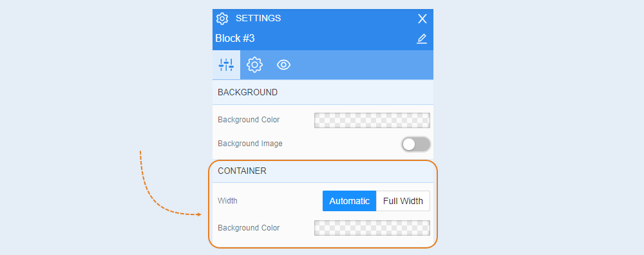Image resolution: width=644 pixels, height=255 pixels.
Task: Close the Settings panel with X
Action: coord(422,19)
